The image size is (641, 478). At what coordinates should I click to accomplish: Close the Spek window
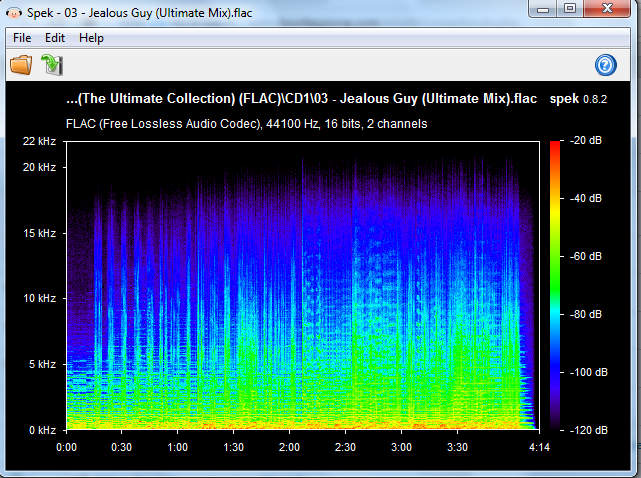click(606, 9)
